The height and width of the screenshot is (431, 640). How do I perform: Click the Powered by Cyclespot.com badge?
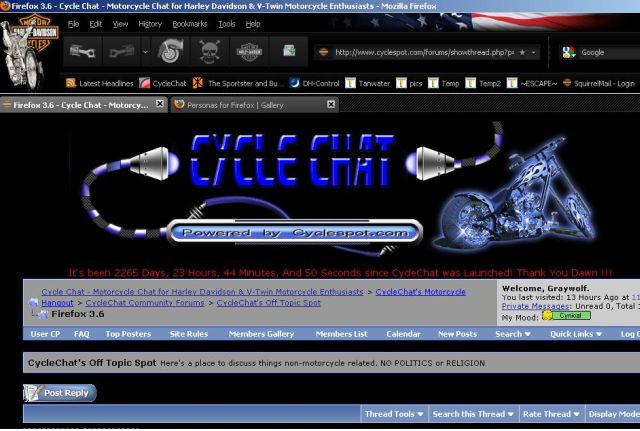[x=295, y=233]
